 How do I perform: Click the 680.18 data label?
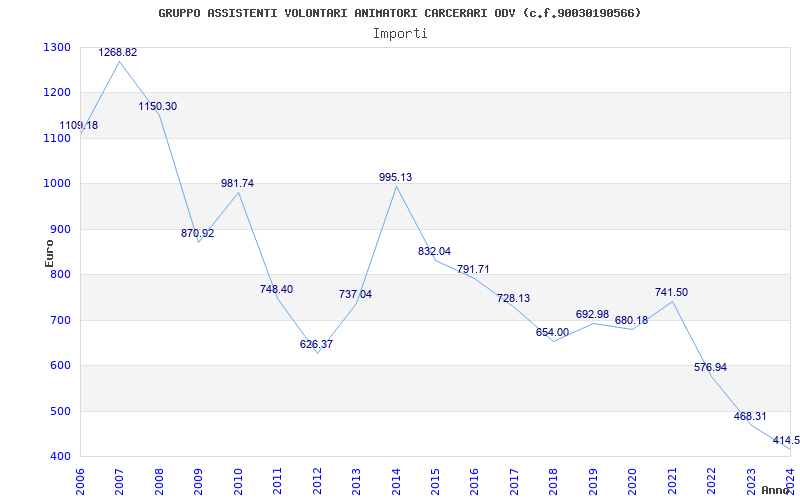click(631, 321)
